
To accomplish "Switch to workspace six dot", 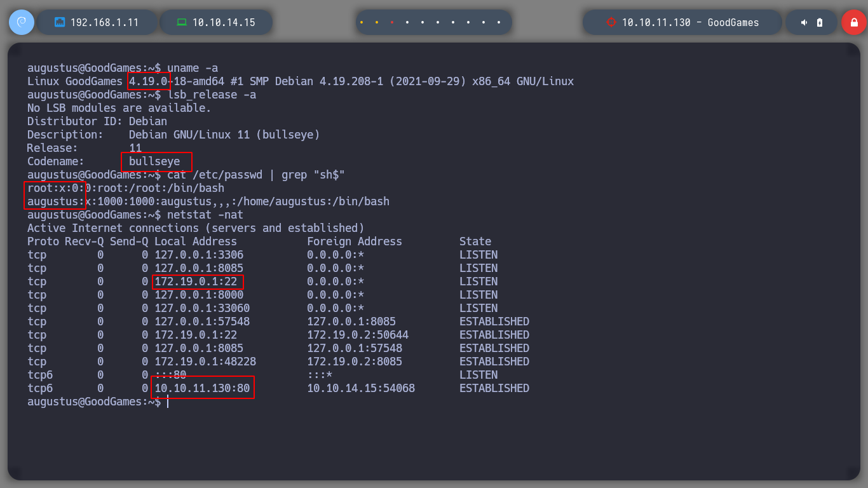I will 438,22.
